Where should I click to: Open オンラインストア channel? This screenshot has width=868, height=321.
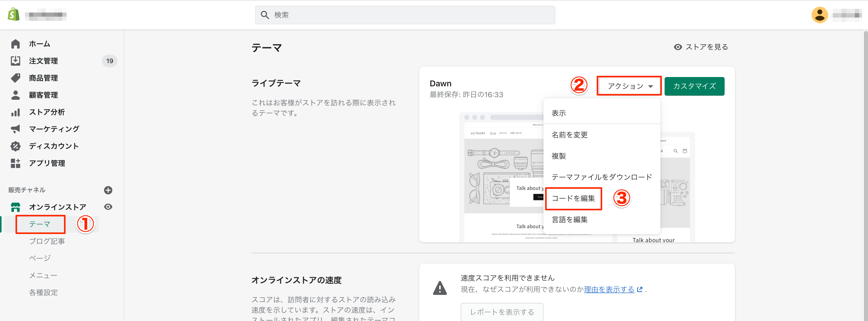pos(57,207)
